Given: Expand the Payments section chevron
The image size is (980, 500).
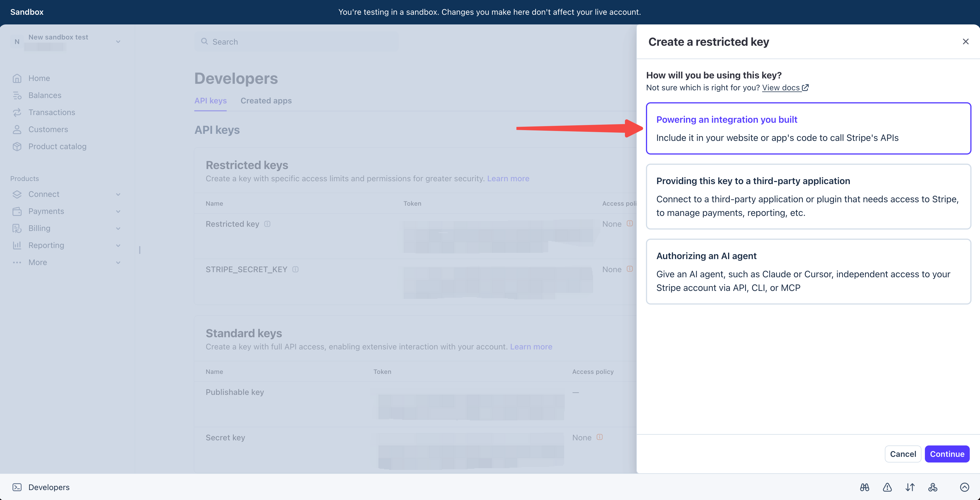Looking at the screenshot, I should (118, 211).
